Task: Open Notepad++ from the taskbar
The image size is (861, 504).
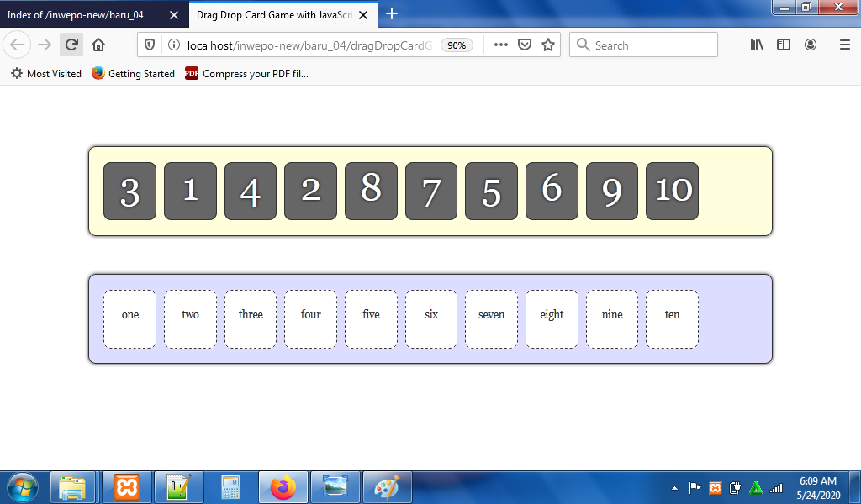Action: [x=179, y=487]
